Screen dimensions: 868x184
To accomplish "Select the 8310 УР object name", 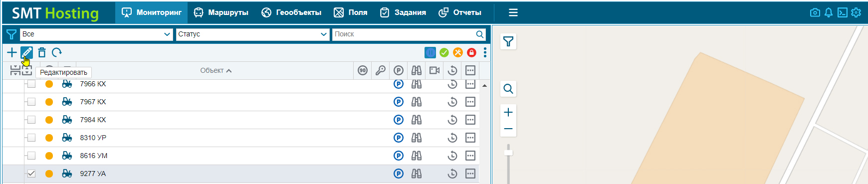I will pyautogui.click(x=93, y=138).
